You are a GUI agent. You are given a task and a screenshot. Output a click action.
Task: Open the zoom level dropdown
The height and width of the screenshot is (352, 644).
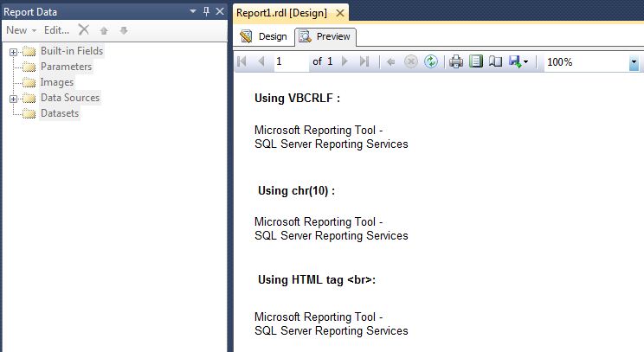point(634,62)
